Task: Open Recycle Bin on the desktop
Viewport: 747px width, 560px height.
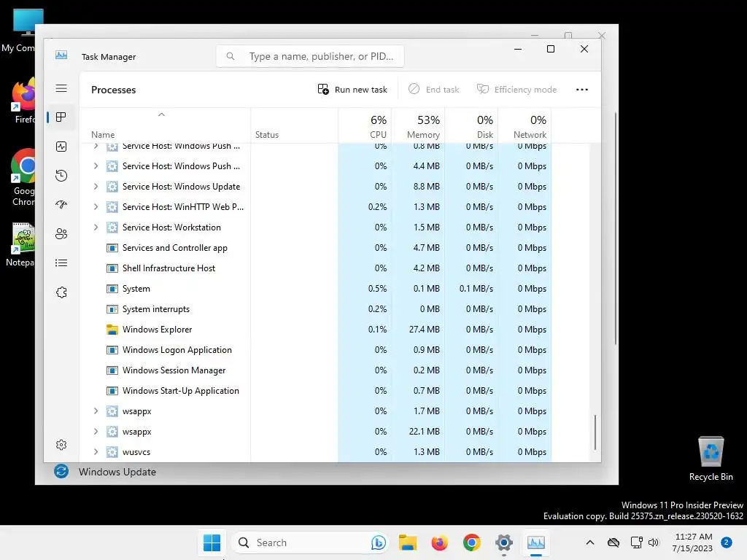Action: (711, 459)
